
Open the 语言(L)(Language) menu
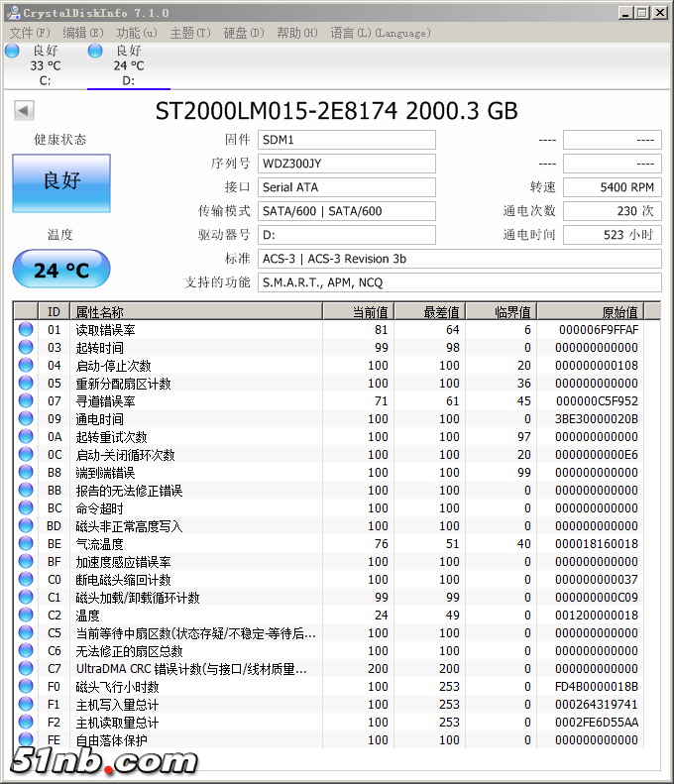380,33
